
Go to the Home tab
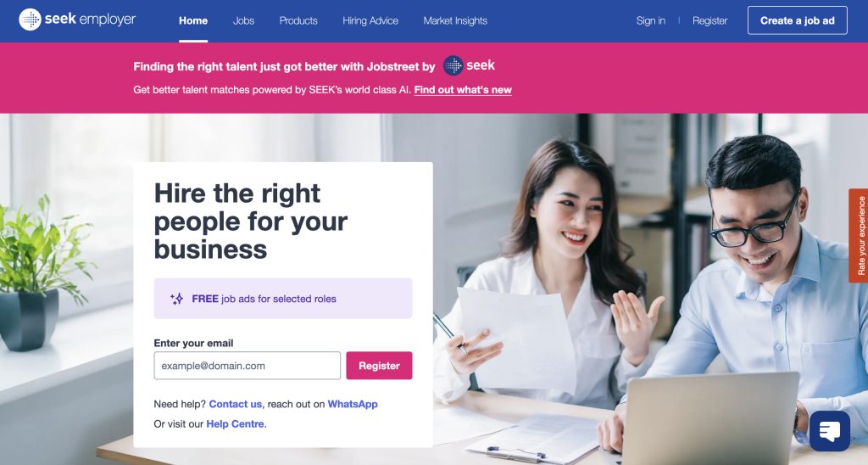193,20
